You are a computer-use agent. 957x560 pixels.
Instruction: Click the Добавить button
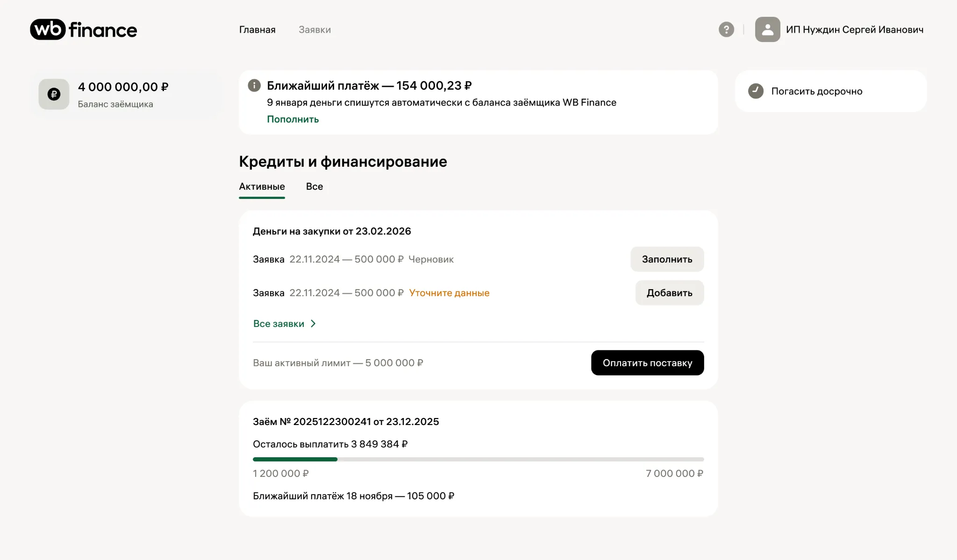(669, 293)
